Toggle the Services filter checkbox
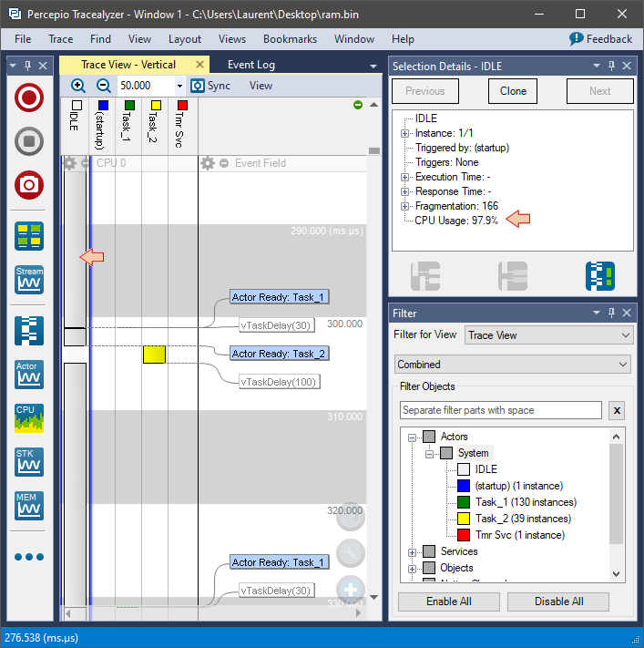 429,551
